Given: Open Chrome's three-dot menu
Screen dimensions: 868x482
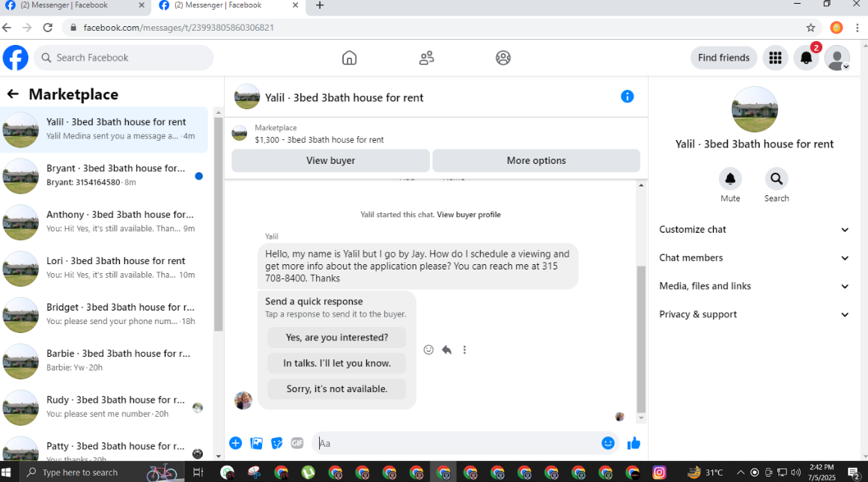Looking at the screenshot, I should click(858, 27).
